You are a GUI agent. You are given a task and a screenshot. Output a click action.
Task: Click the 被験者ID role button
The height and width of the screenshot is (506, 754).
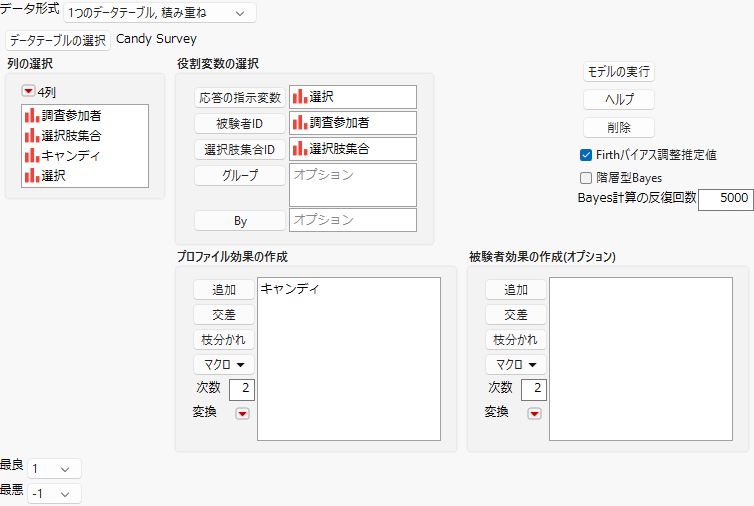pos(240,124)
